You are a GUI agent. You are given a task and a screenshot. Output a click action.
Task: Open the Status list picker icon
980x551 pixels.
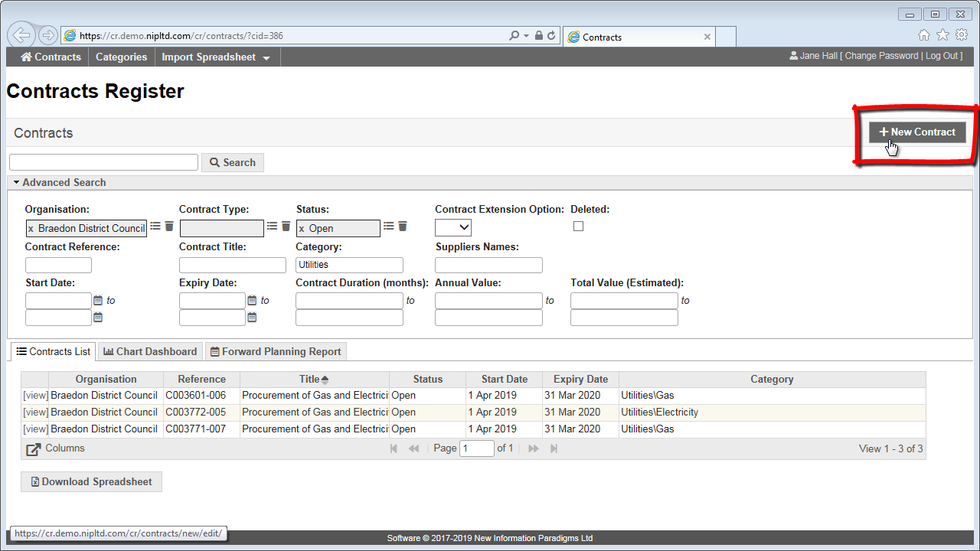pos(389,227)
